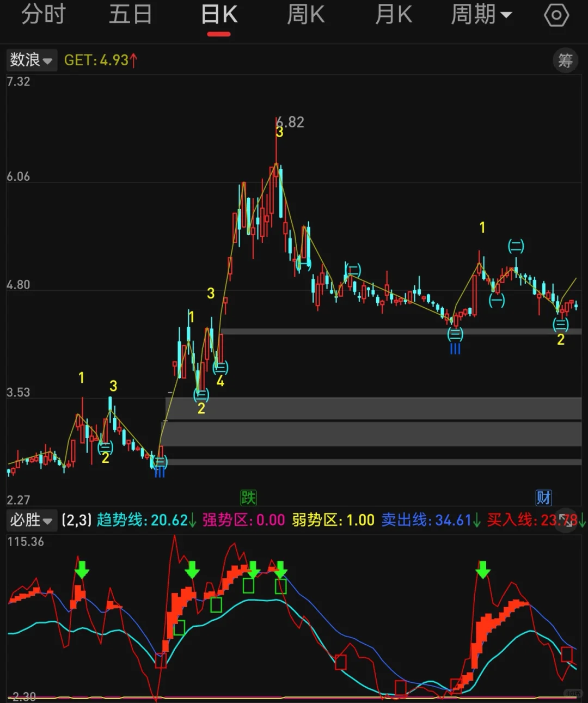Tap the 6.82 peak price label
Viewport: 588px width, 703px height.
click(290, 122)
